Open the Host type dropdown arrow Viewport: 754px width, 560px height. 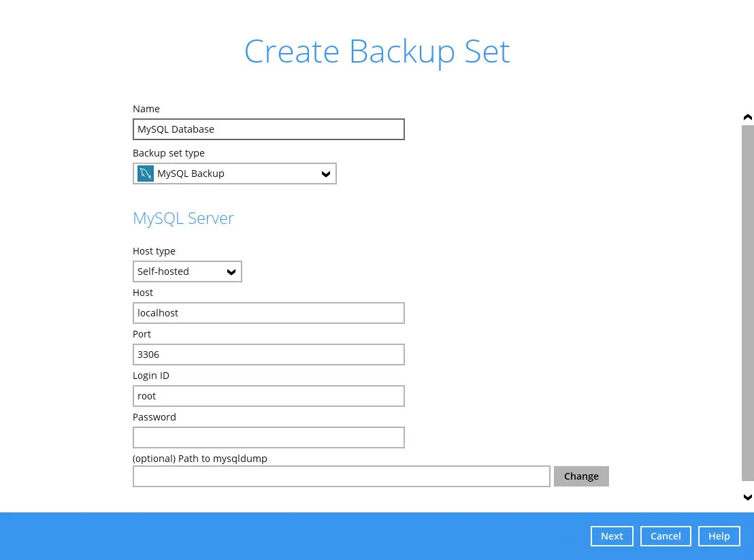point(231,272)
